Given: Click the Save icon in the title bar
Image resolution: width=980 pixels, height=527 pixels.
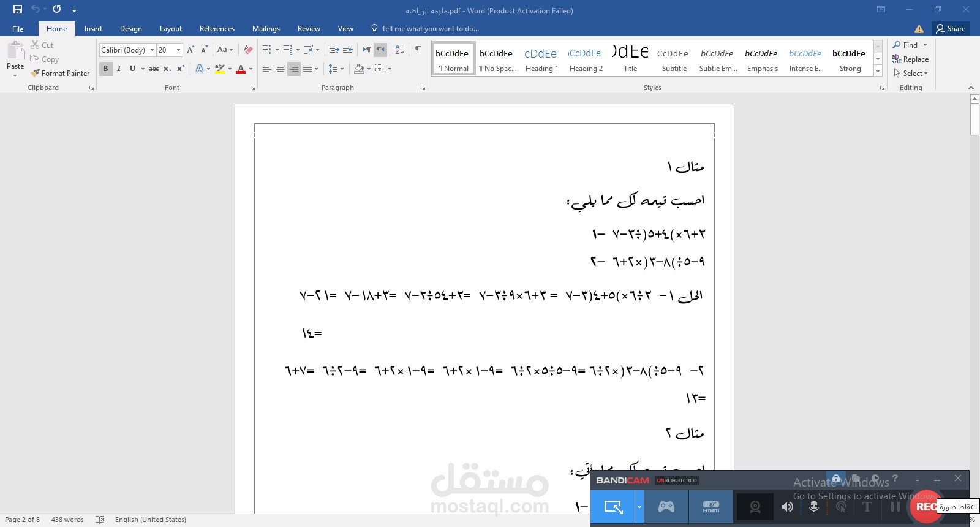Looking at the screenshot, I should tap(18, 9).
